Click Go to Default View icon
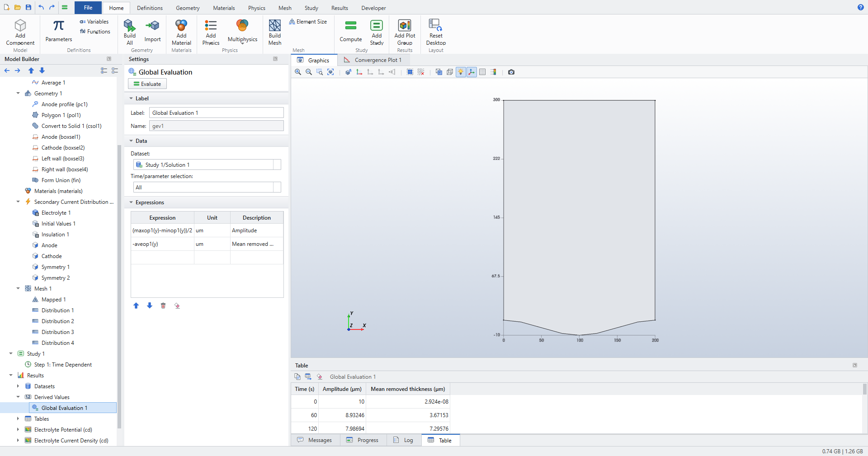Image resolution: width=868 pixels, height=456 pixels. [x=348, y=72]
